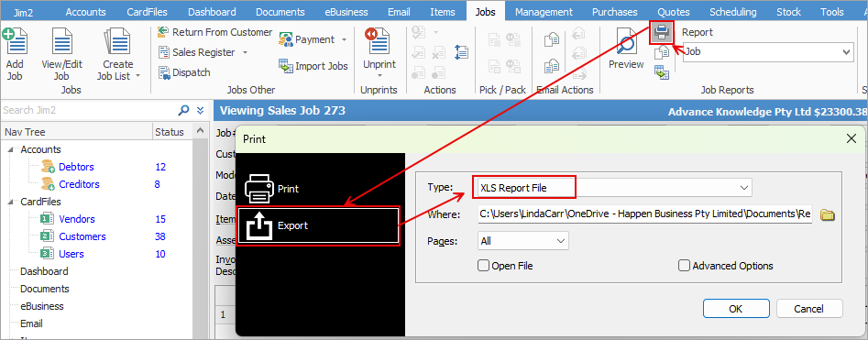Open the Management ribbon tab
The height and width of the screenshot is (340, 868).
point(544,12)
